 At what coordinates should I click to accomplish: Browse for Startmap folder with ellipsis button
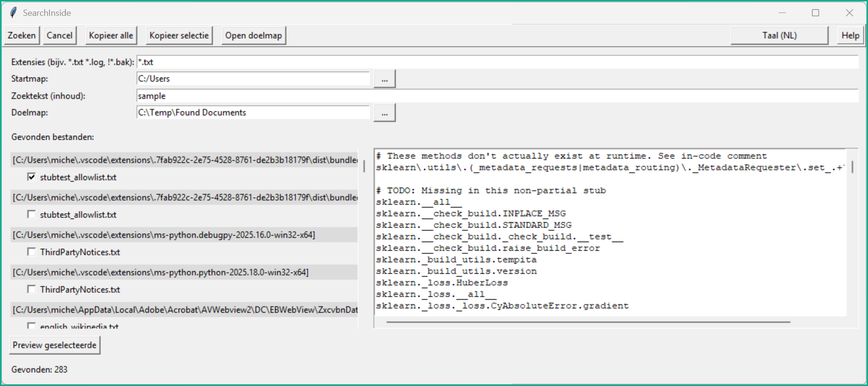[385, 79]
